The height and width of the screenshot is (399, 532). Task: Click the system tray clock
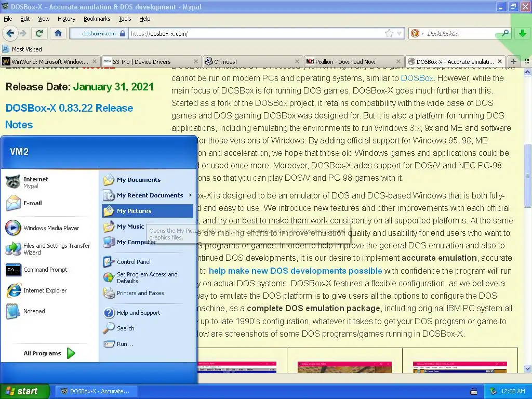(x=513, y=391)
